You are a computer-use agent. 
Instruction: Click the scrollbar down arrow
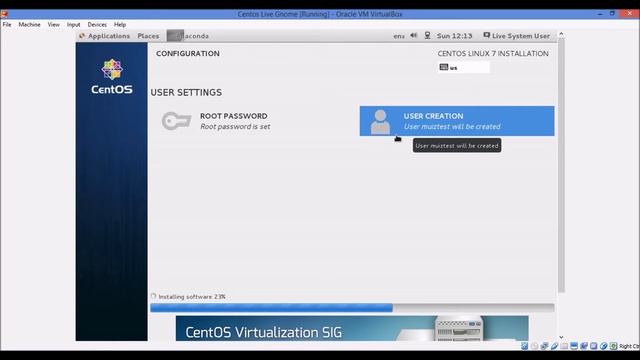coord(561,337)
